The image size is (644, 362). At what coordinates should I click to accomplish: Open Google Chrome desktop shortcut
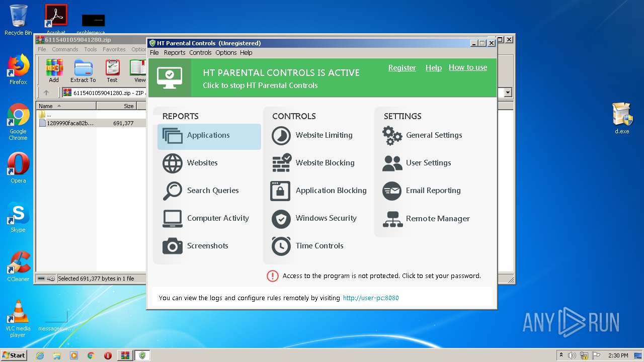pyautogui.click(x=18, y=122)
